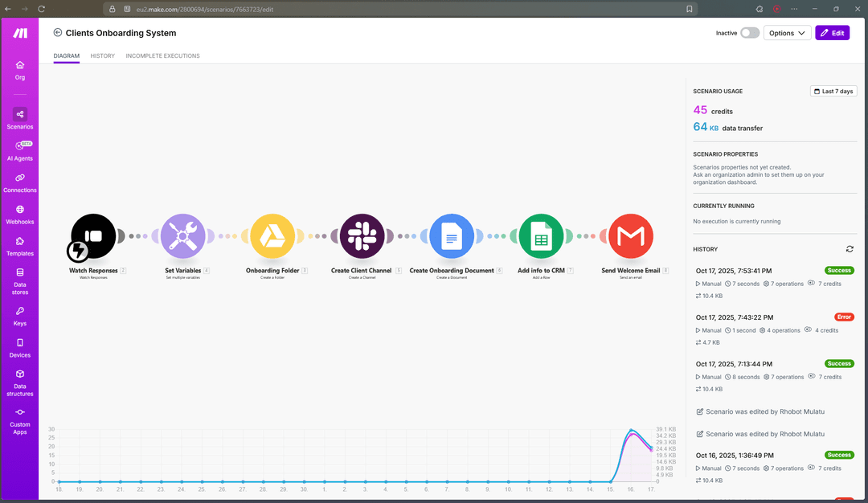Go back using the arrow beside scenario title
The height and width of the screenshot is (503, 868).
click(x=56, y=33)
